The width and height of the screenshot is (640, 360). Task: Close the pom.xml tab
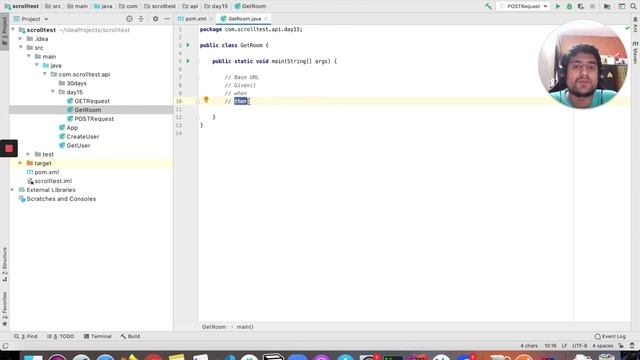coord(211,19)
